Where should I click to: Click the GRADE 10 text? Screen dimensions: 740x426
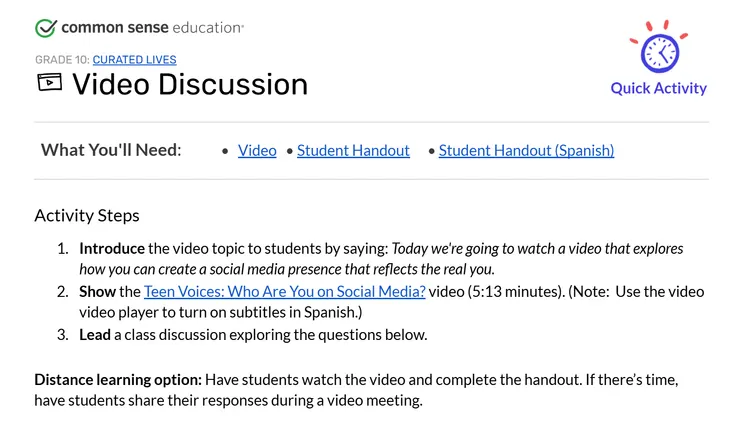click(61, 60)
